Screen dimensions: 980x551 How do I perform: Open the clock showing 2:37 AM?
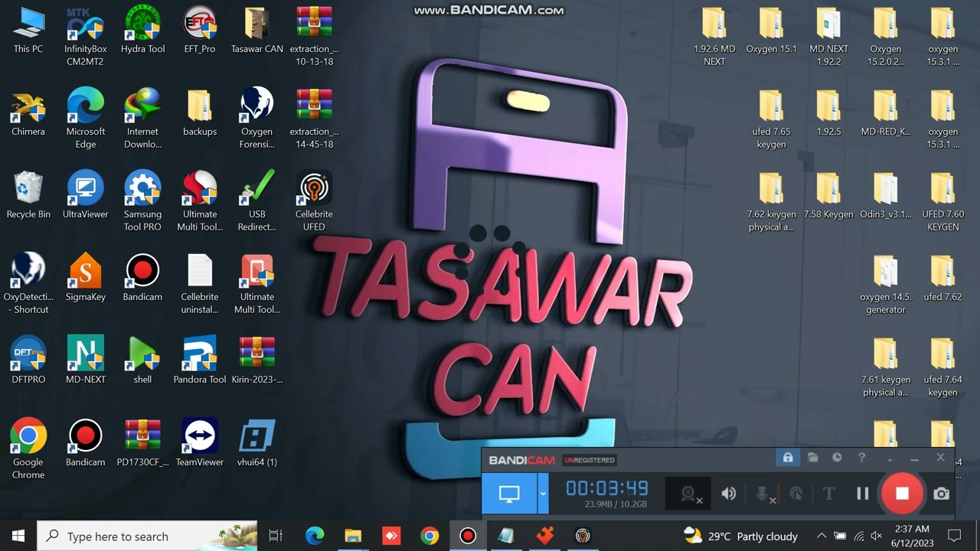pyautogui.click(x=911, y=536)
